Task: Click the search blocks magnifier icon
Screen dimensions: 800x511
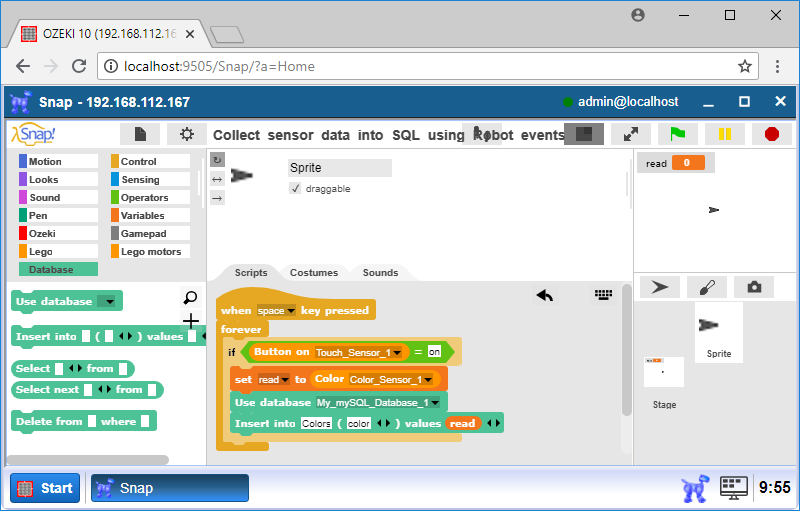Action: 190,297
